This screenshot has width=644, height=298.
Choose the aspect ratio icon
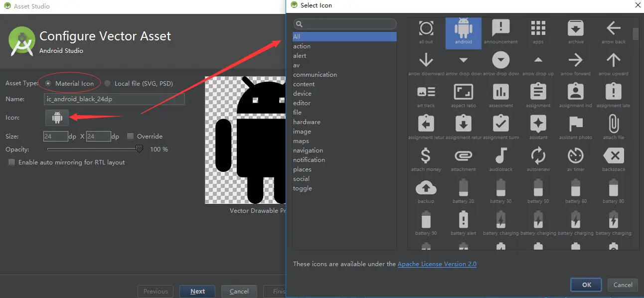[464, 92]
